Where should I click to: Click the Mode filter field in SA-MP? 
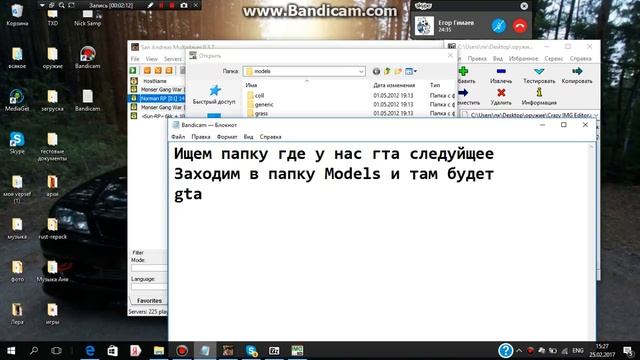(149, 268)
